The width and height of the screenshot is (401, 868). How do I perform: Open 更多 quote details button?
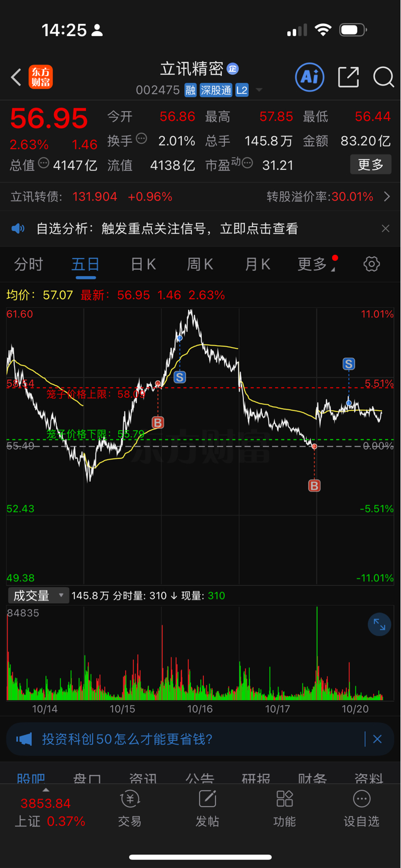coord(371,165)
